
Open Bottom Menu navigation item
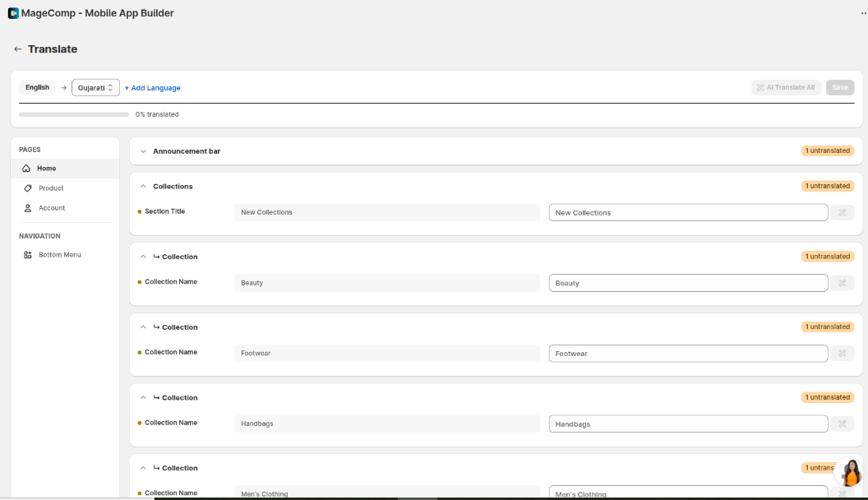[59, 255]
